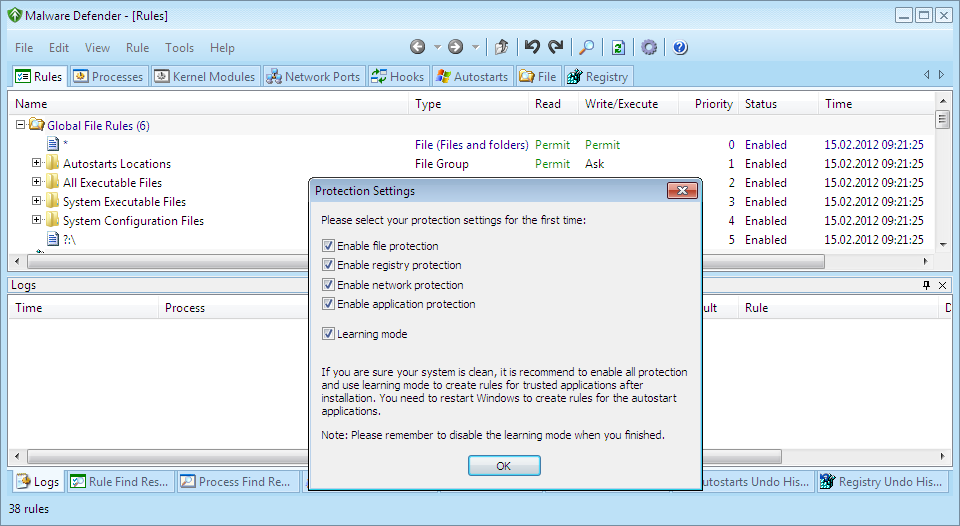The height and width of the screenshot is (526, 960).
Task: Expand the System Configuration Files group
Action: [36, 220]
